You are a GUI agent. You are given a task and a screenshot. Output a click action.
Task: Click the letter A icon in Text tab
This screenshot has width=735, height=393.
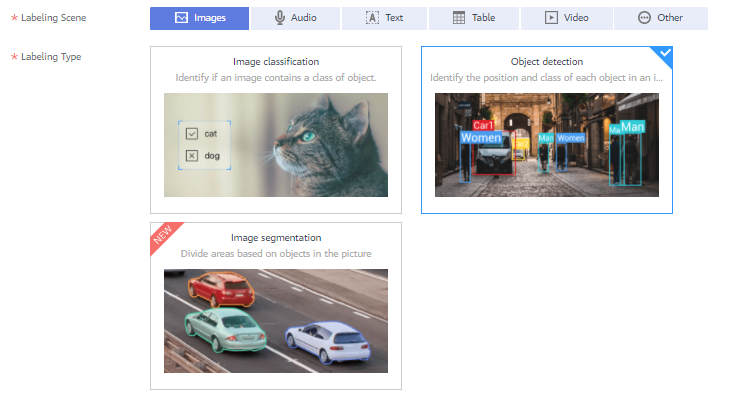(372, 18)
